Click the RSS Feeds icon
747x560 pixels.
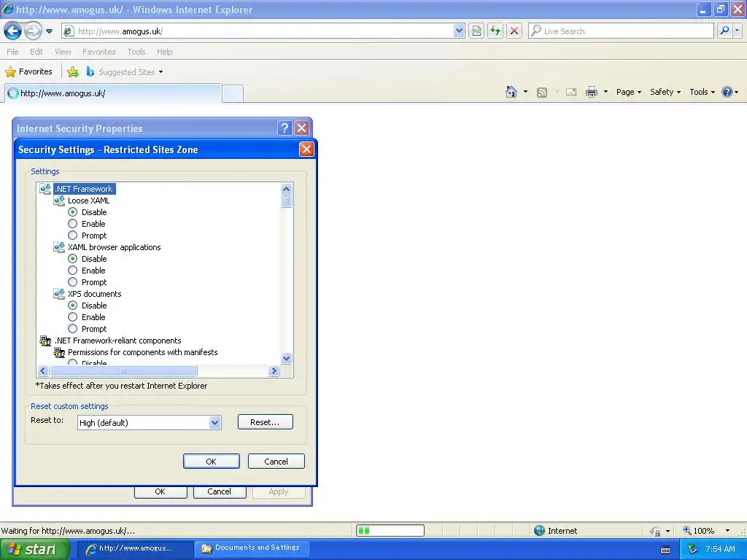coord(542,93)
